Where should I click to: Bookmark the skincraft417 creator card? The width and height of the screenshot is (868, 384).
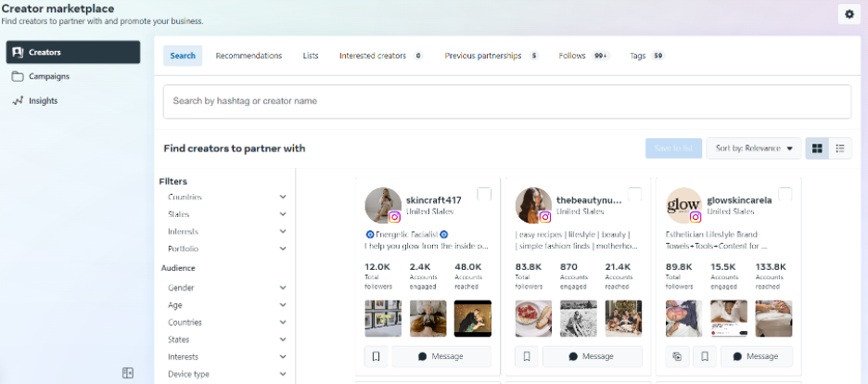tap(377, 356)
